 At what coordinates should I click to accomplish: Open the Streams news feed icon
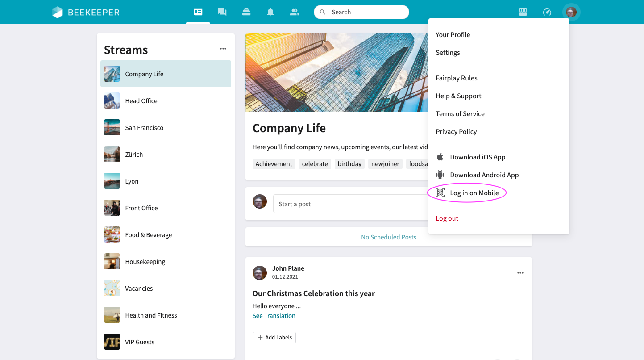click(198, 12)
